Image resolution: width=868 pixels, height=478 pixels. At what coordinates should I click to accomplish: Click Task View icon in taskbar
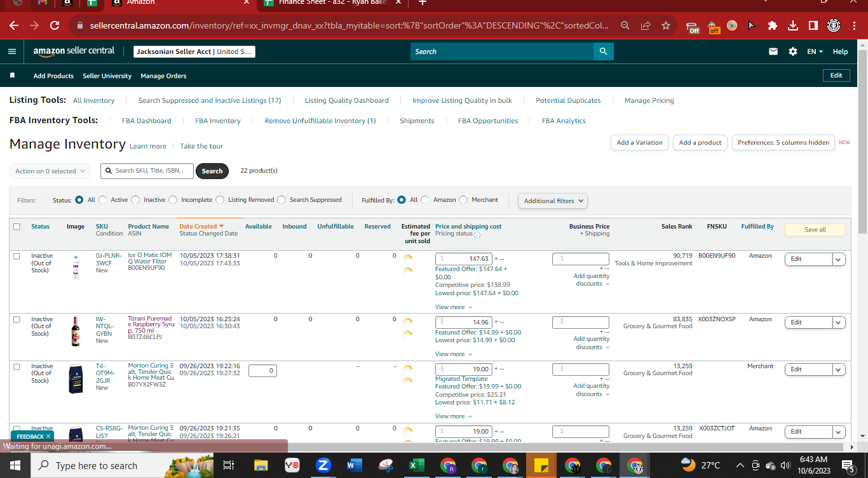coord(229,465)
